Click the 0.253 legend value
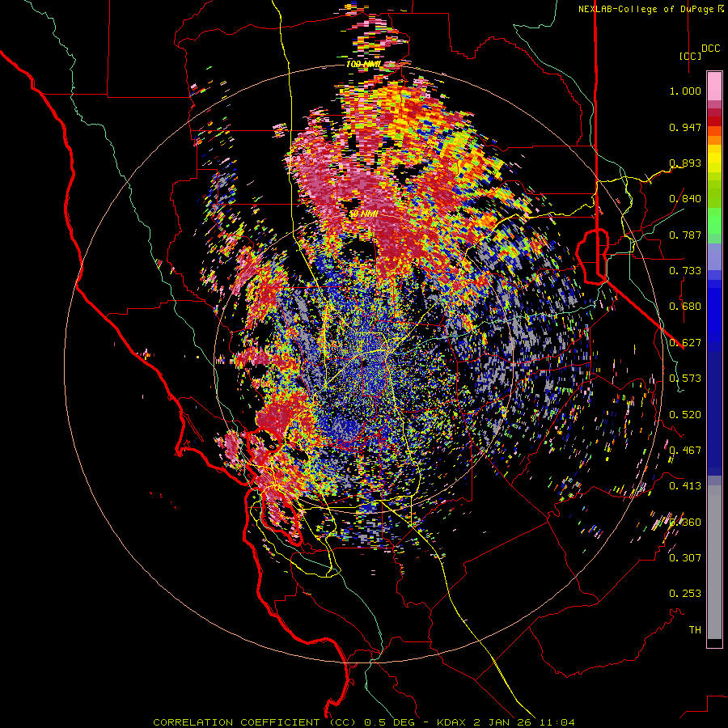This screenshot has height=728, width=728. (x=685, y=594)
